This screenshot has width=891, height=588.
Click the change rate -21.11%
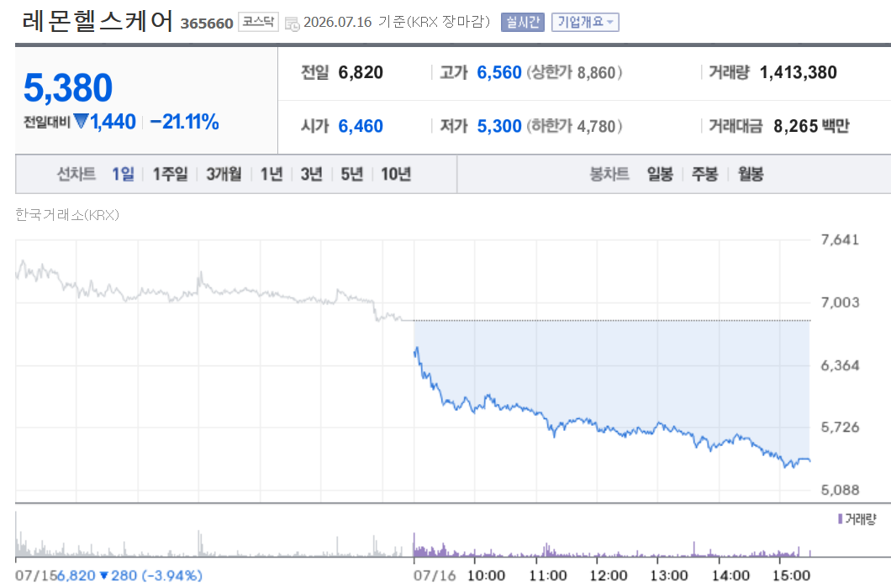tap(185, 122)
